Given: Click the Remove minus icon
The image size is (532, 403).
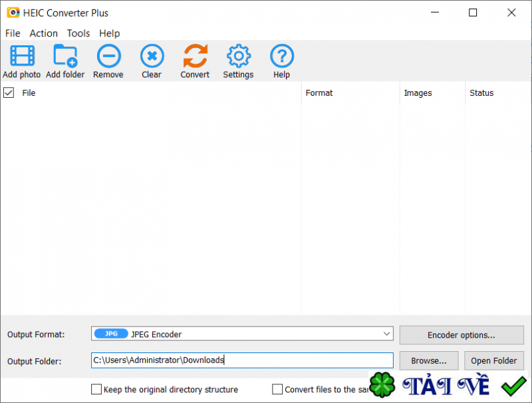Looking at the screenshot, I should click(108, 56).
